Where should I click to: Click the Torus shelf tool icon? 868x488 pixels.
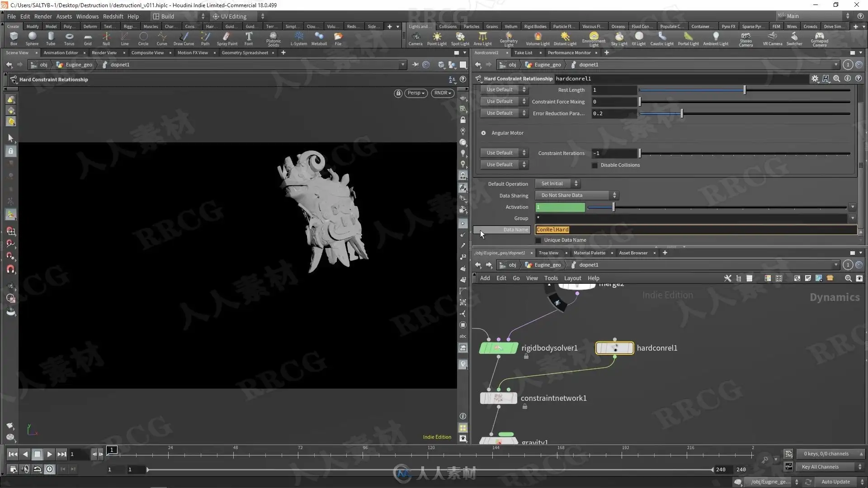point(69,38)
